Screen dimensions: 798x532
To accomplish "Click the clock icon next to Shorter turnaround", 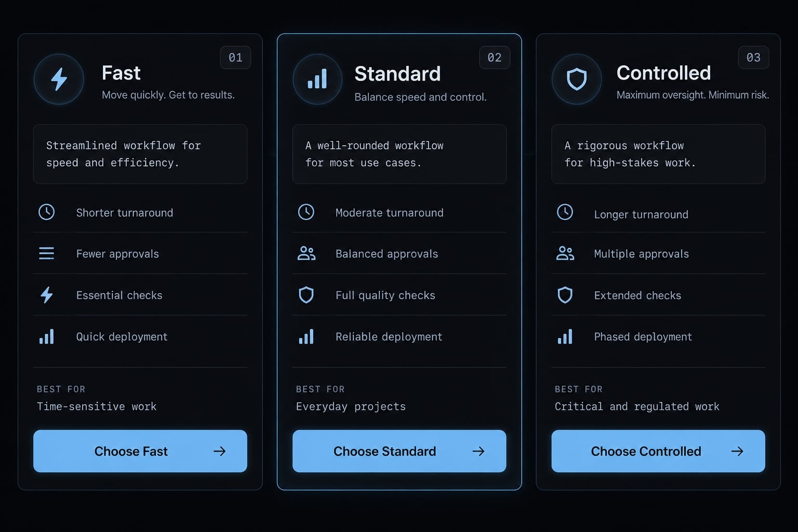I will 47,212.
